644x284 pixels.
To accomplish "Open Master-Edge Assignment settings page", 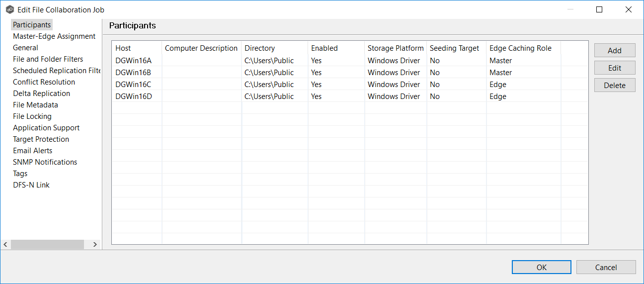I will tap(54, 36).
